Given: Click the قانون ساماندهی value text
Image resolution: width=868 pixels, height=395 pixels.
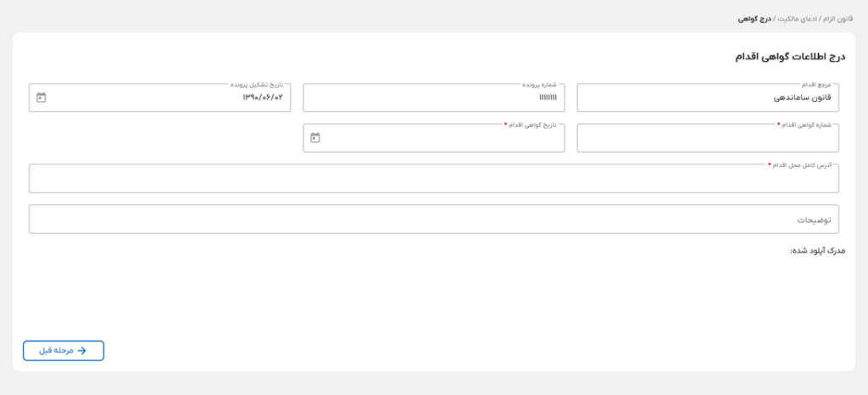Looking at the screenshot, I should [x=802, y=97].
